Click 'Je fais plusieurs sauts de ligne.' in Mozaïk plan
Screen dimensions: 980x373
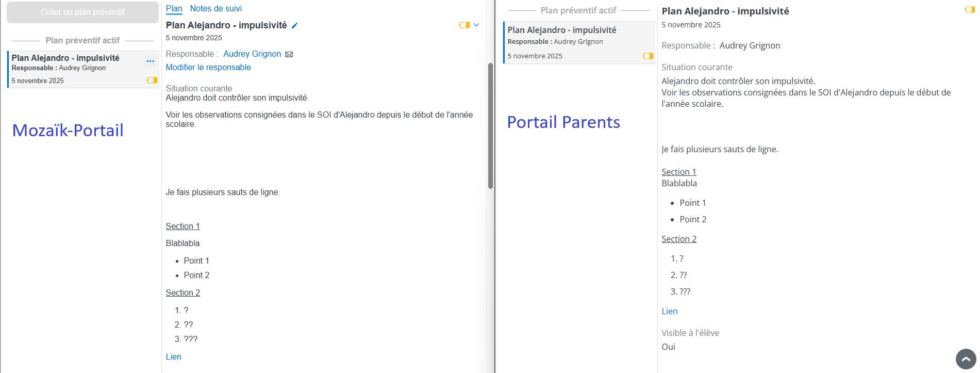[x=223, y=192]
